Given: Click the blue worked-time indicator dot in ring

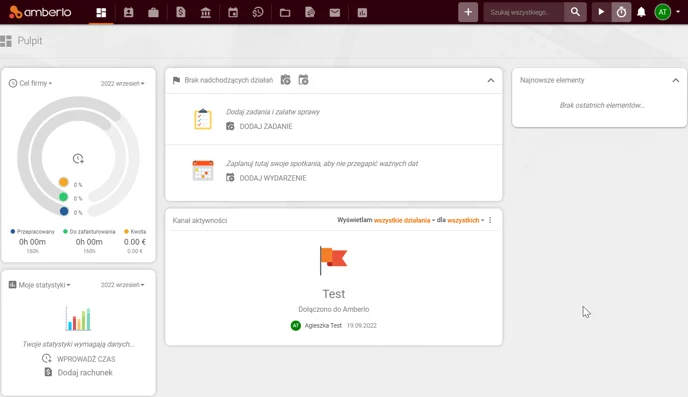Looking at the screenshot, I should click(64, 211).
